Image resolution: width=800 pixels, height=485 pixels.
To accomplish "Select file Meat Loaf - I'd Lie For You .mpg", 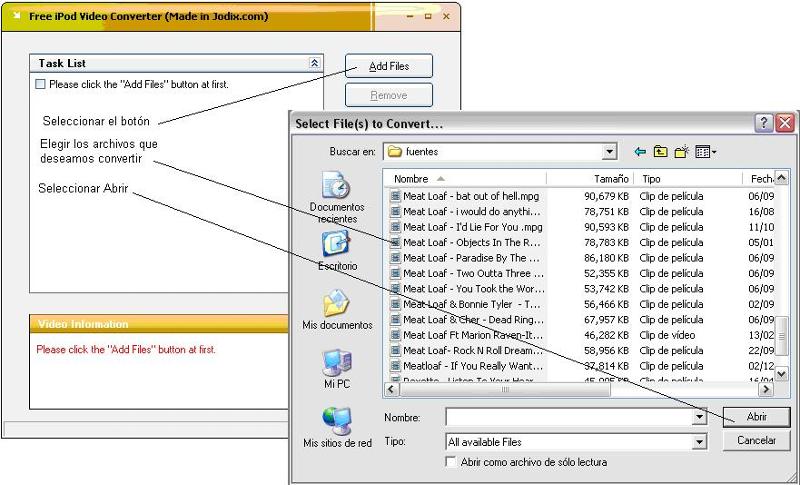I will 472,227.
